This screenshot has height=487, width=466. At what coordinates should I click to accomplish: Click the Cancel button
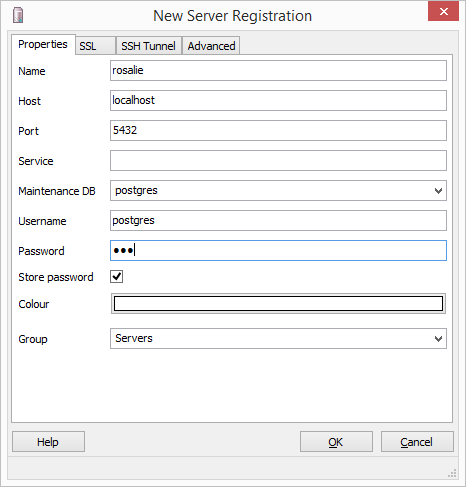[417, 442]
